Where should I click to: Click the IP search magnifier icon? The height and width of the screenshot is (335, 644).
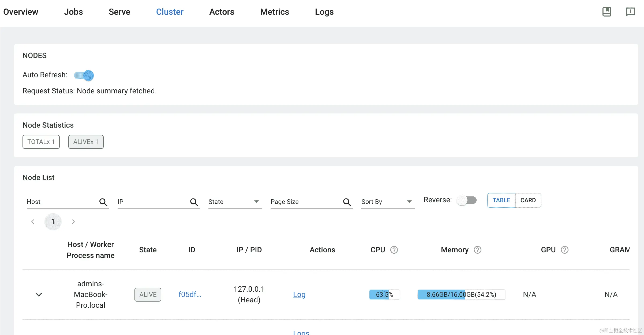click(x=194, y=202)
